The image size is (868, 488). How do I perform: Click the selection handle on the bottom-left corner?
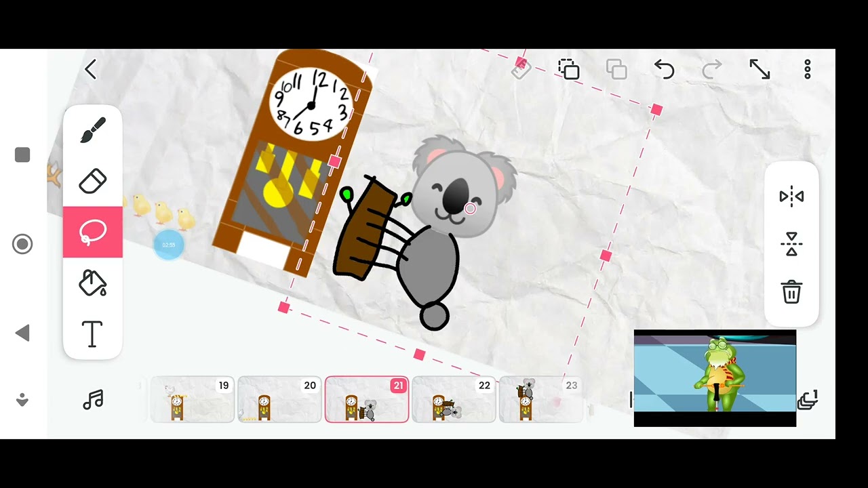click(x=283, y=308)
